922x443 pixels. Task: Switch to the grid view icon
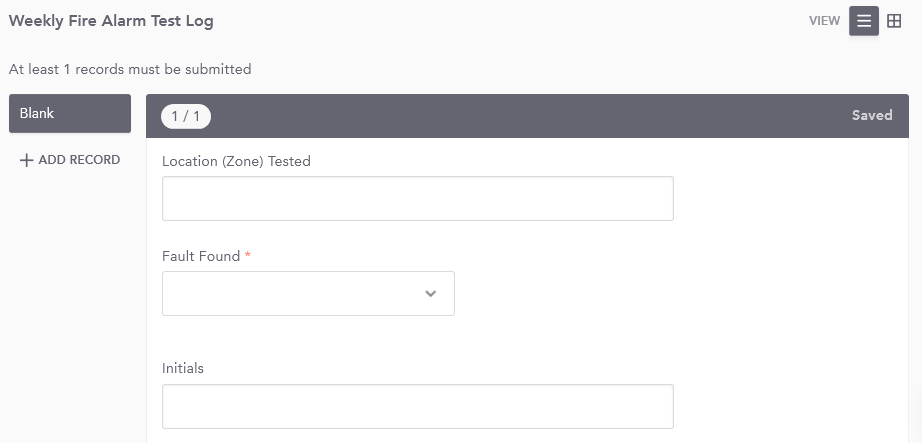click(894, 21)
